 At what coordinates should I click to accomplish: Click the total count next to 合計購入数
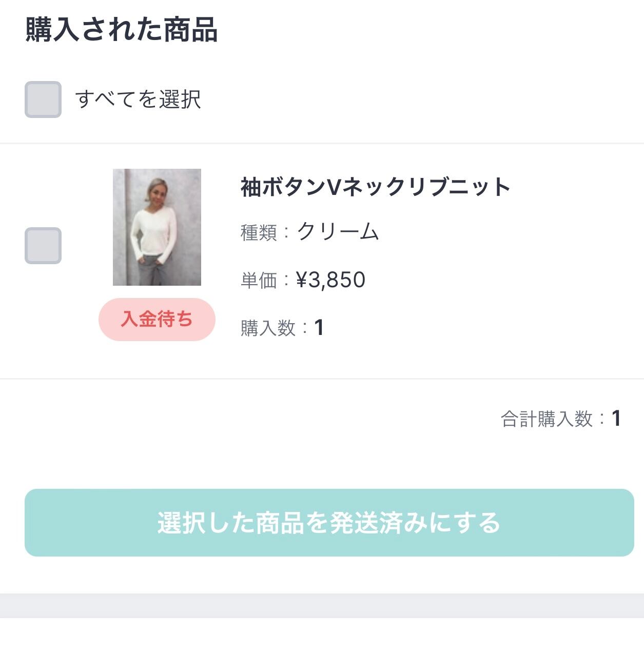[616, 419]
